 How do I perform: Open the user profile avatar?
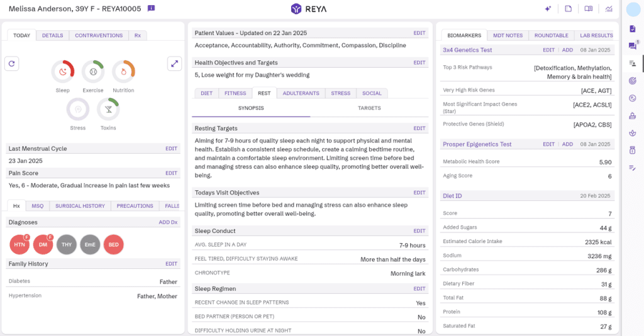pyautogui.click(x=633, y=9)
